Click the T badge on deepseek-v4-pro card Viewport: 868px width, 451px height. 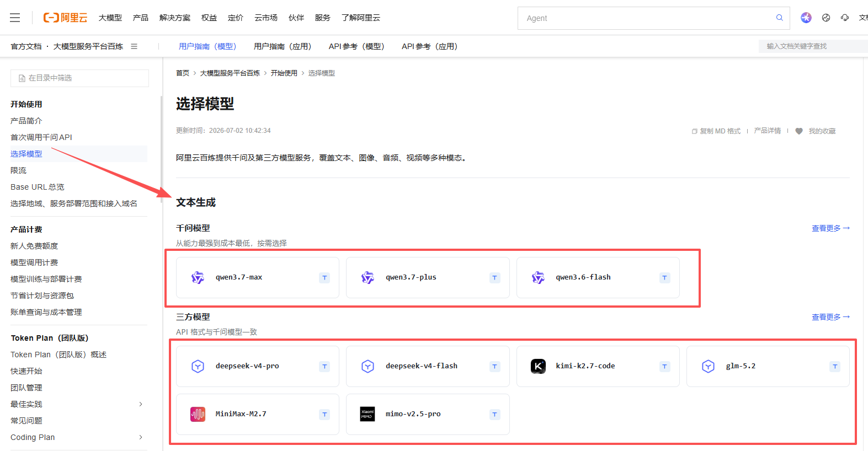(324, 367)
